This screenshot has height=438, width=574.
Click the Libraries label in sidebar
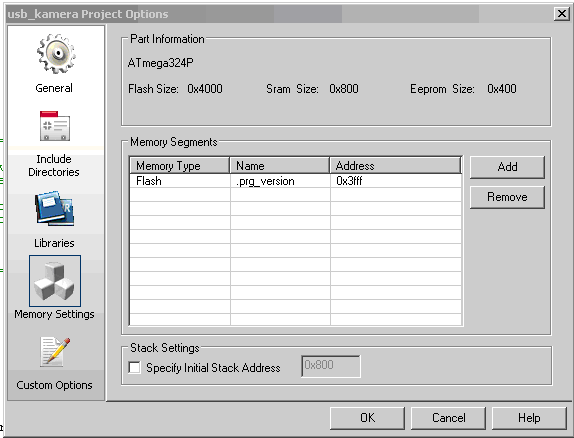[x=54, y=243]
